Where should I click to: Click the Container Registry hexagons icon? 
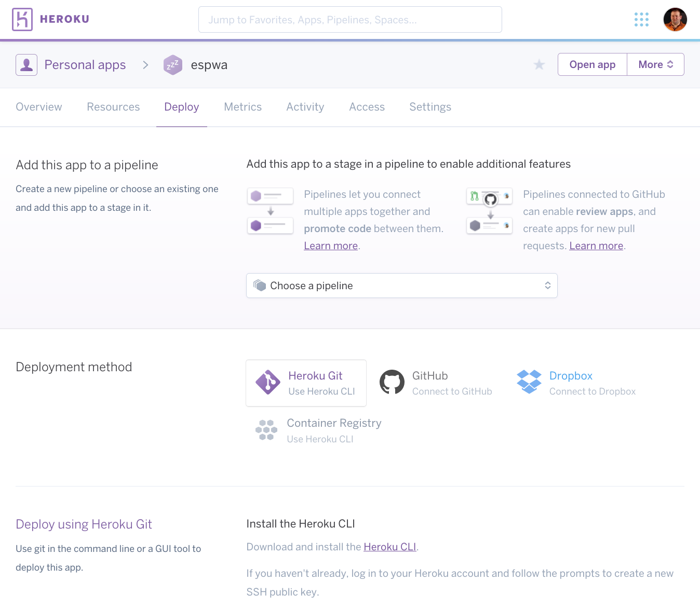pyautogui.click(x=266, y=430)
